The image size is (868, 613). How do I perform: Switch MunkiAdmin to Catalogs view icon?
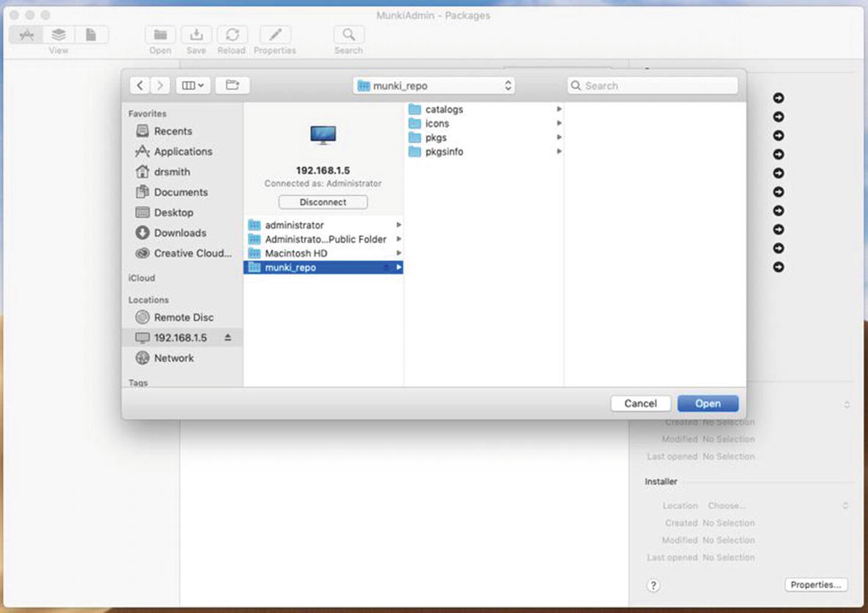(59, 35)
